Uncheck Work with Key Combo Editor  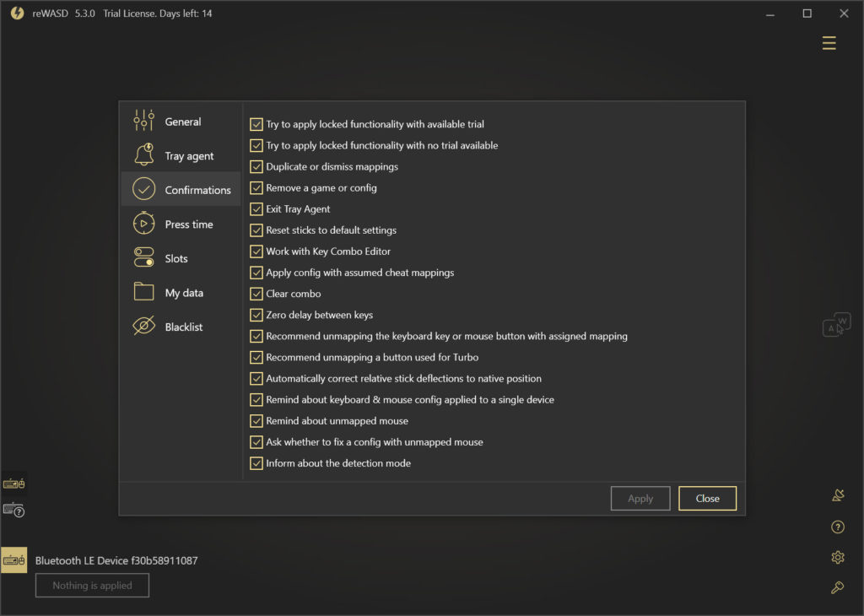pos(256,251)
